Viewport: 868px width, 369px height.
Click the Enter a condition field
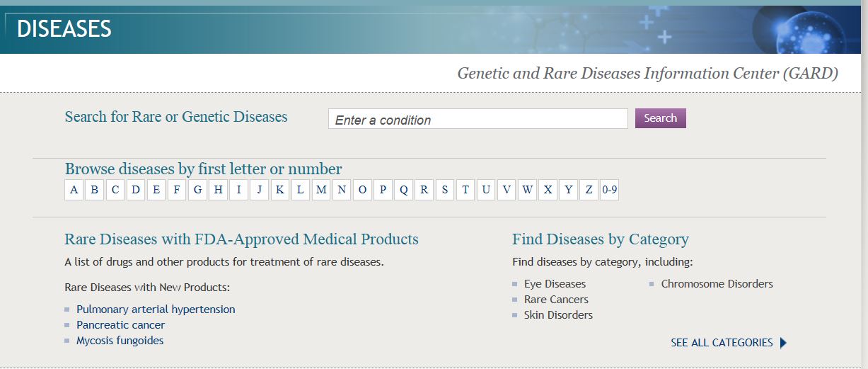pyautogui.click(x=478, y=119)
